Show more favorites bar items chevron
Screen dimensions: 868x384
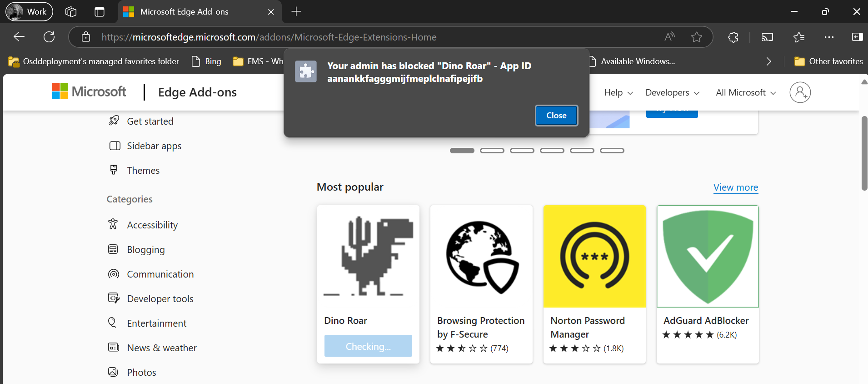(x=768, y=61)
